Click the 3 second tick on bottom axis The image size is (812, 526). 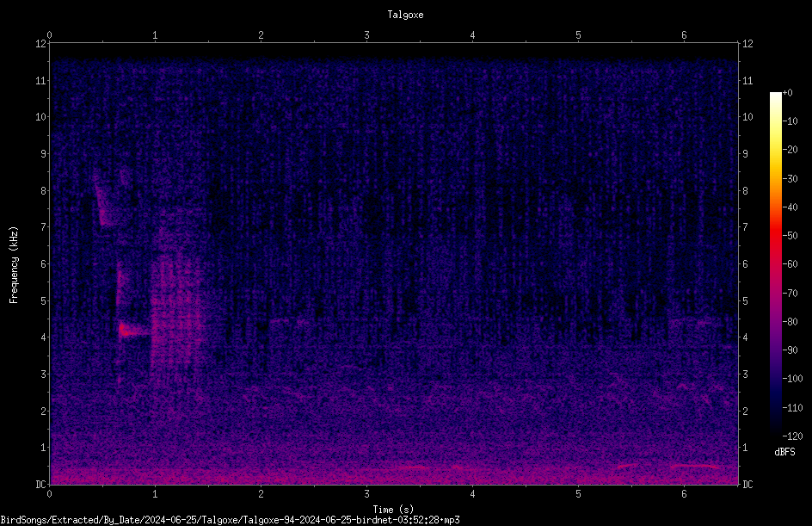click(366, 494)
